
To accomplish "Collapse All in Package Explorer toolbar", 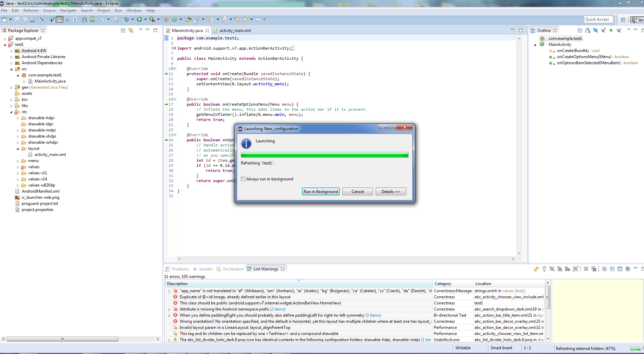I will (123, 31).
